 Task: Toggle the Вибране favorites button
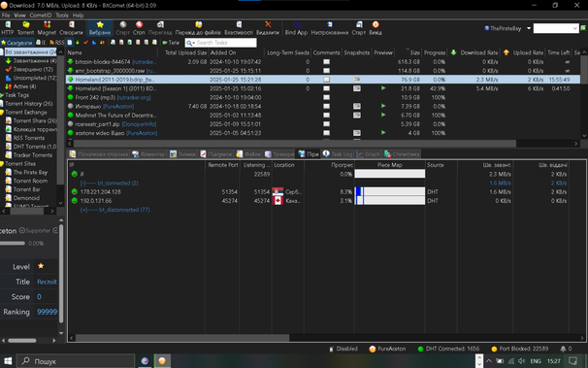click(x=100, y=28)
